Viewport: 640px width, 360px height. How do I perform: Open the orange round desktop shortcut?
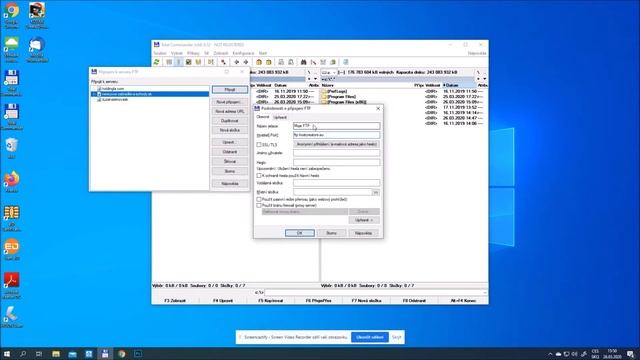point(11,249)
